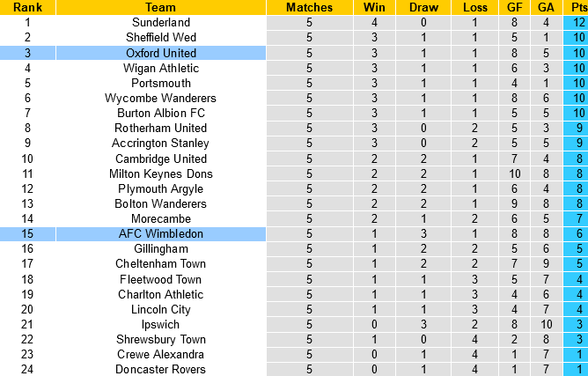Select the Oxford United row

pos(160,53)
